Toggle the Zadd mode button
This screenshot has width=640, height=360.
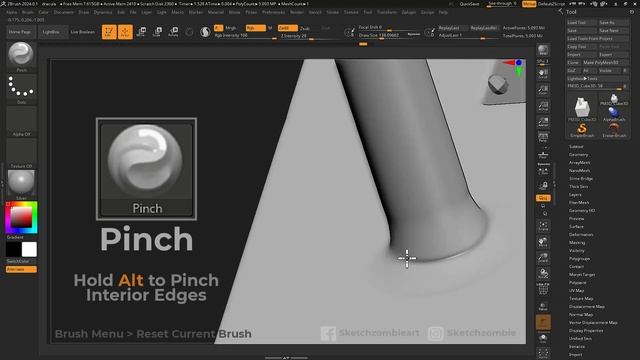click(x=287, y=28)
